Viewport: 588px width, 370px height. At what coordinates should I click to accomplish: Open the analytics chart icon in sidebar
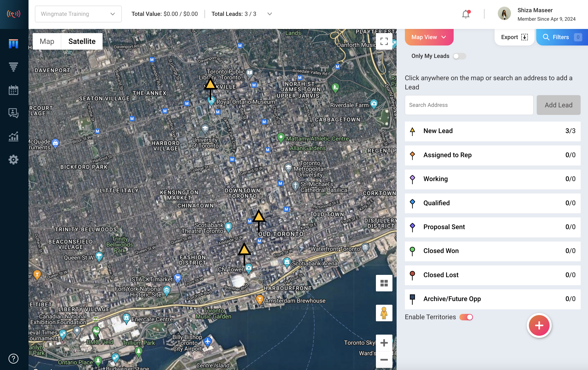[x=13, y=136]
